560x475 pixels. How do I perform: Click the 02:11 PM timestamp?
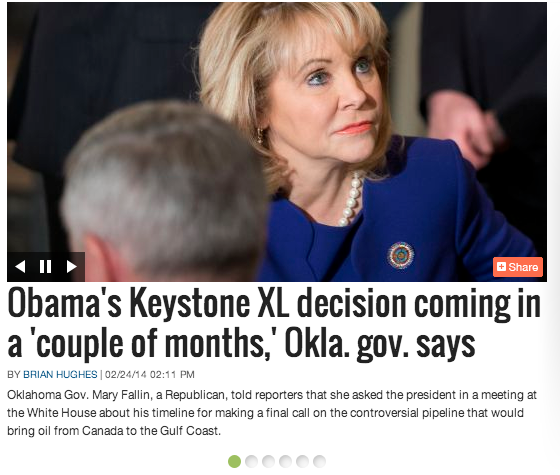click(172, 374)
